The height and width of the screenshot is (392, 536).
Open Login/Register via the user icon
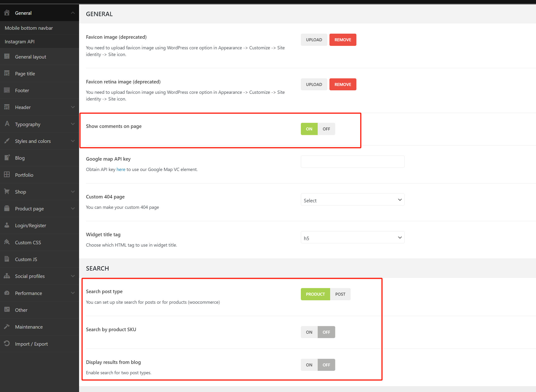(x=7, y=225)
